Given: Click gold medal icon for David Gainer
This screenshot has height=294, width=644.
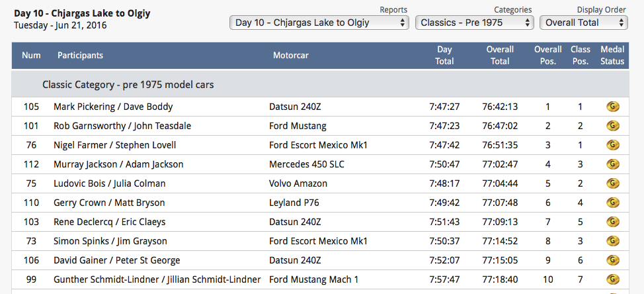Looking at the screenshot, I should pyautogui.click(x=612, y=260).
